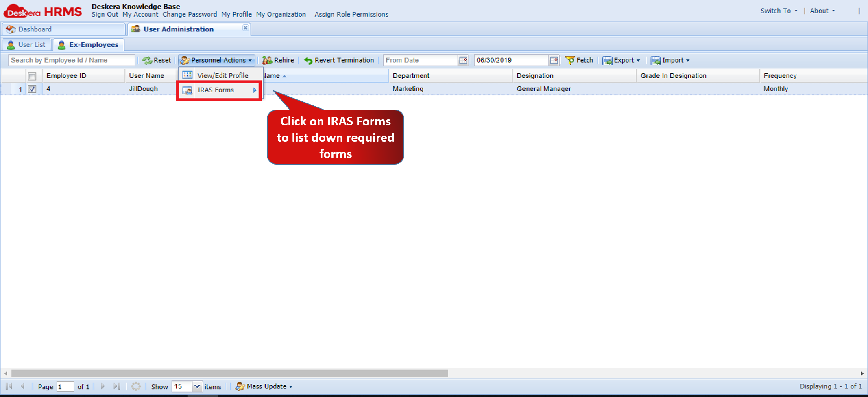Click the Import disk icon
Image resolution: width=868 pixels, height=397 pixels.
[x=655, y=61]
